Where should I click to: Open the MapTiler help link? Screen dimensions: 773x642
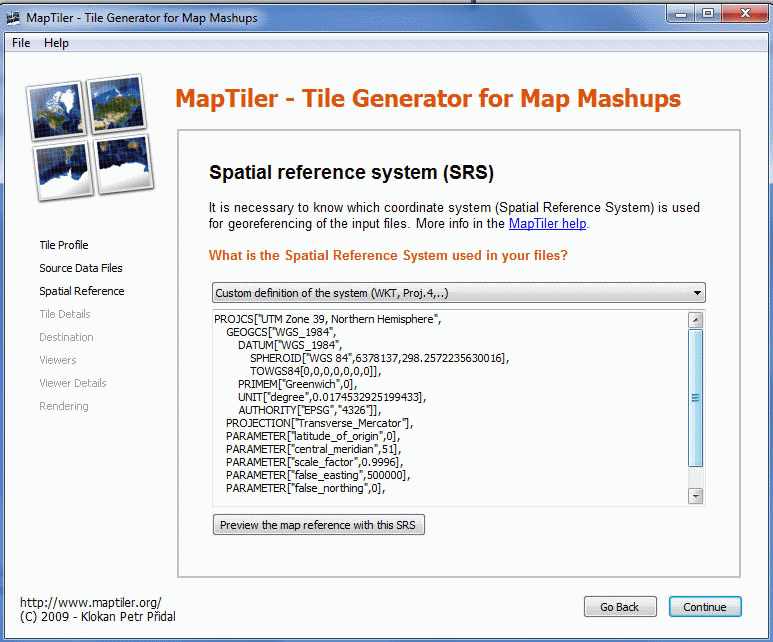[x=547, y=224]
